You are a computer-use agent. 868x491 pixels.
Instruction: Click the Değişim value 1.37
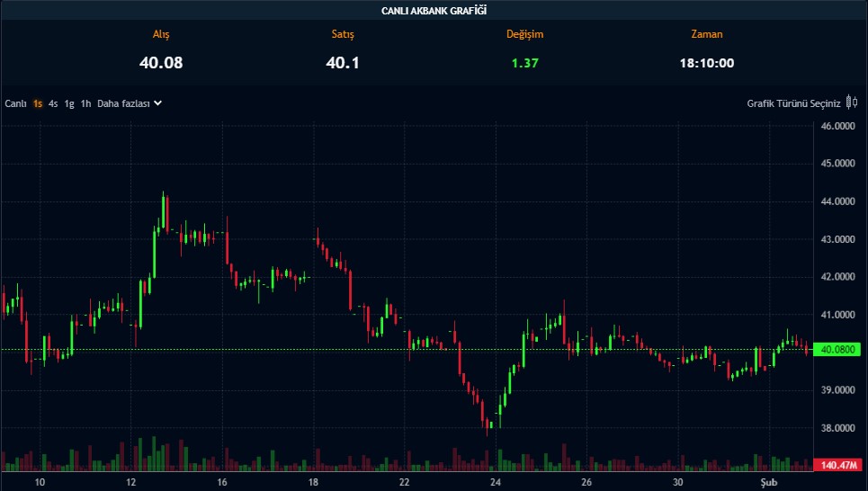coord(523,63)
